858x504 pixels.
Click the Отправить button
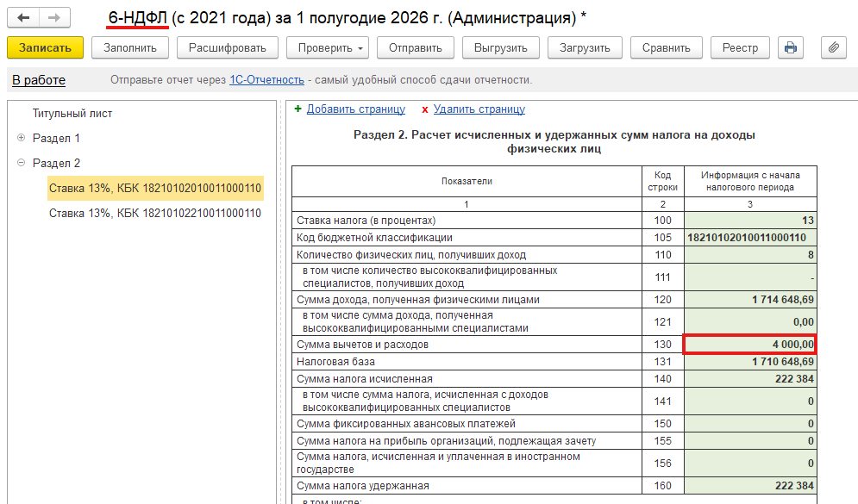(x=416, y=47)
